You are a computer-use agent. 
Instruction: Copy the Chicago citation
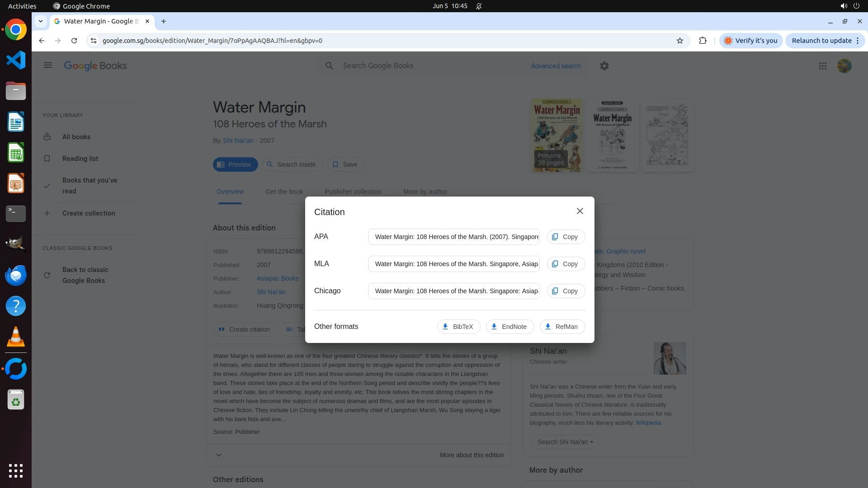(x=566, y=291)
